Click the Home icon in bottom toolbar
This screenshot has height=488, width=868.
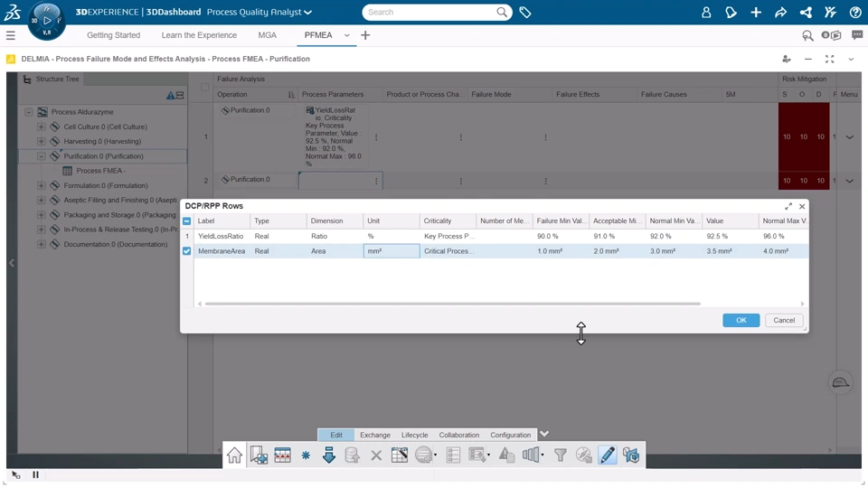tap(235, 455)
